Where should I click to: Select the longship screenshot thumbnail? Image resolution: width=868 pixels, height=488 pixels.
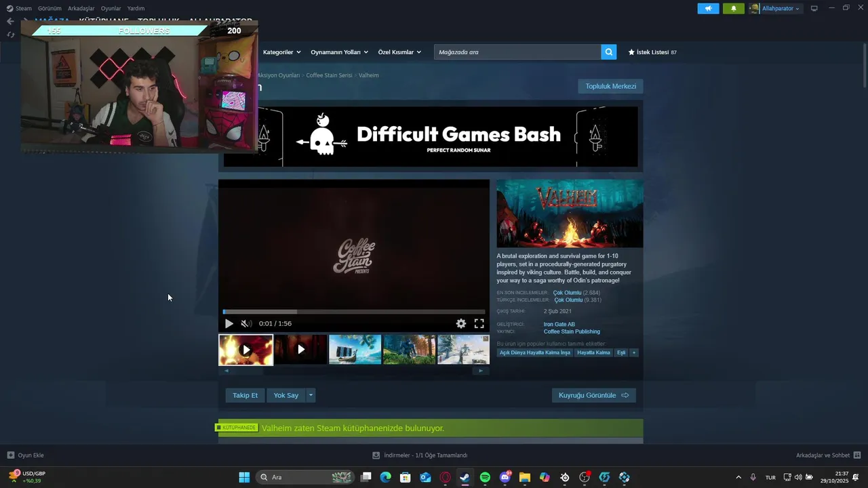pos(355,350)
